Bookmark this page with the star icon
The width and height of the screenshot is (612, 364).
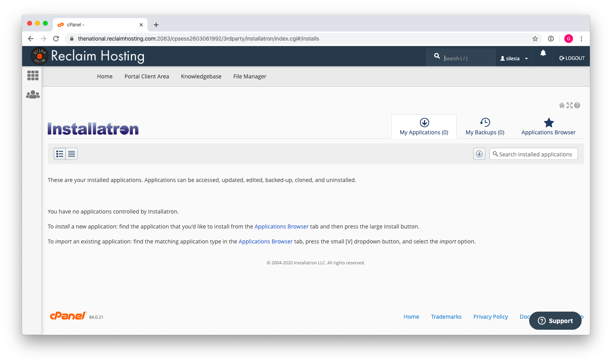click(x=535, y=39)
